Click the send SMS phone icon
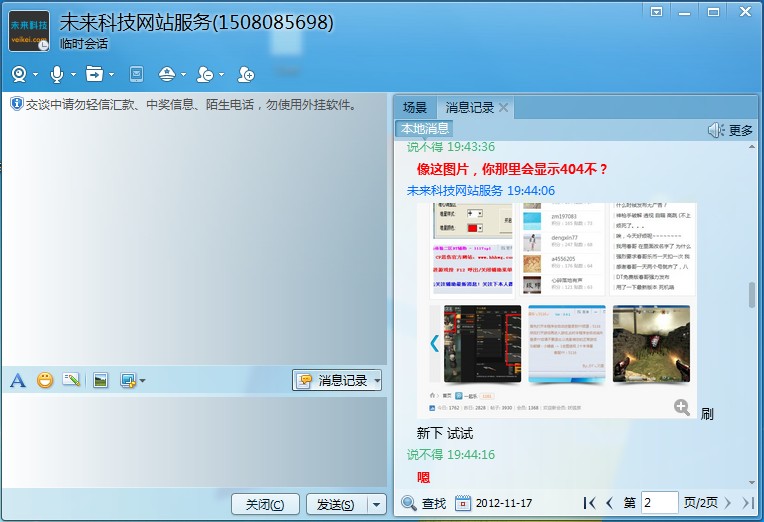764x522 pixels. 136,74
